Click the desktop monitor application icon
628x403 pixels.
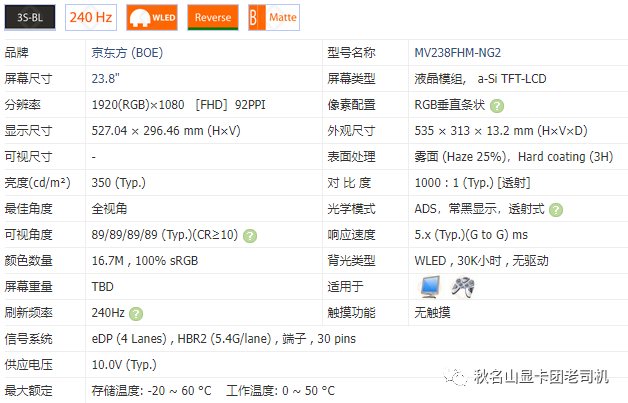pos(430,287)
